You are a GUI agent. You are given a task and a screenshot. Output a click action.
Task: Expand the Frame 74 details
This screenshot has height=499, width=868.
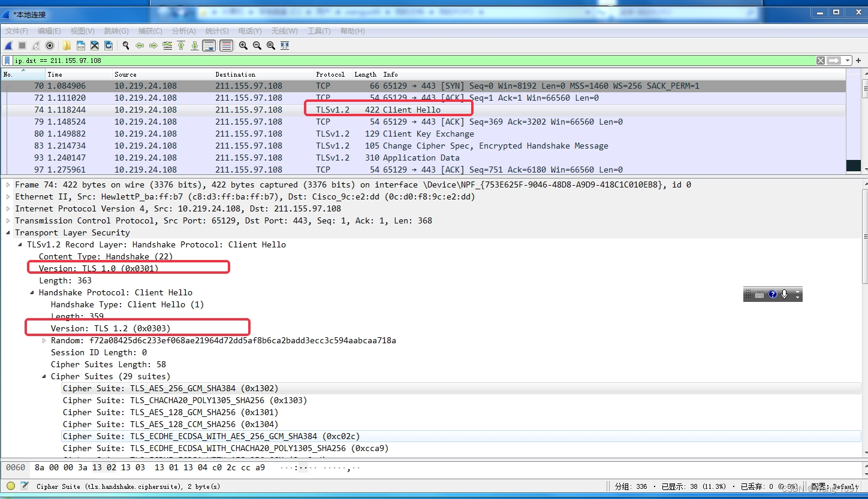coord(8,185)
